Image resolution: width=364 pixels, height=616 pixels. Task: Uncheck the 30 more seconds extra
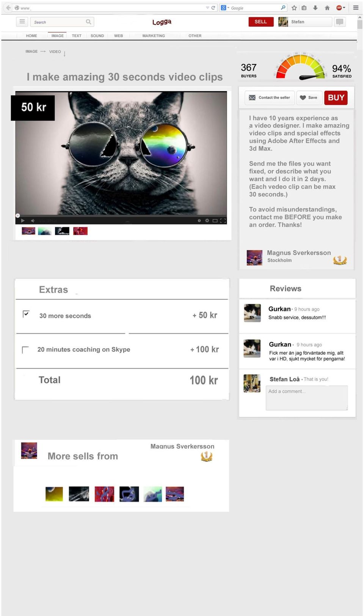tap(26, 314)
